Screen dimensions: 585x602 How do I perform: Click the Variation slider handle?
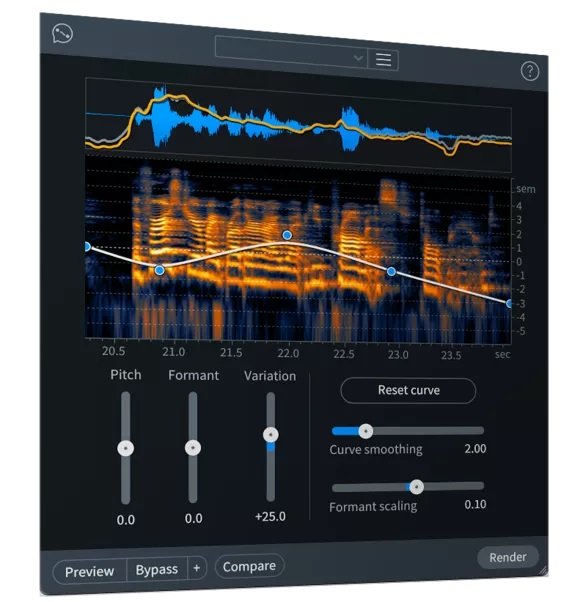pos(271,435)
